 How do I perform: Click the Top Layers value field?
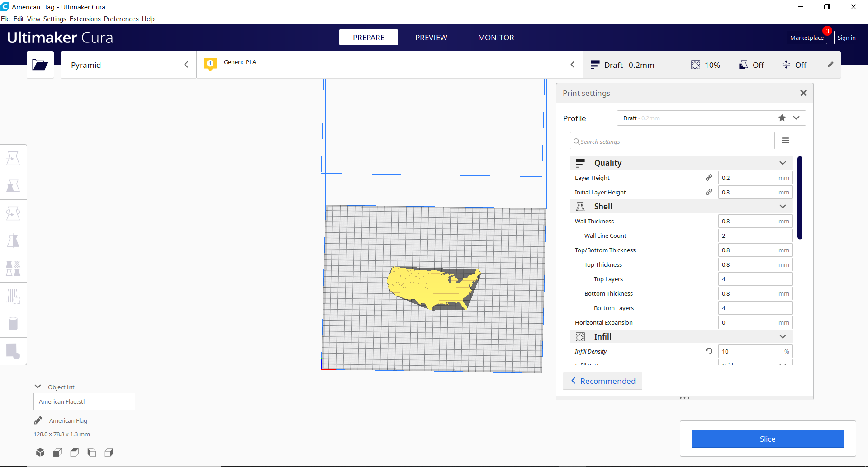pyautogui.click(x=755, y=279)
